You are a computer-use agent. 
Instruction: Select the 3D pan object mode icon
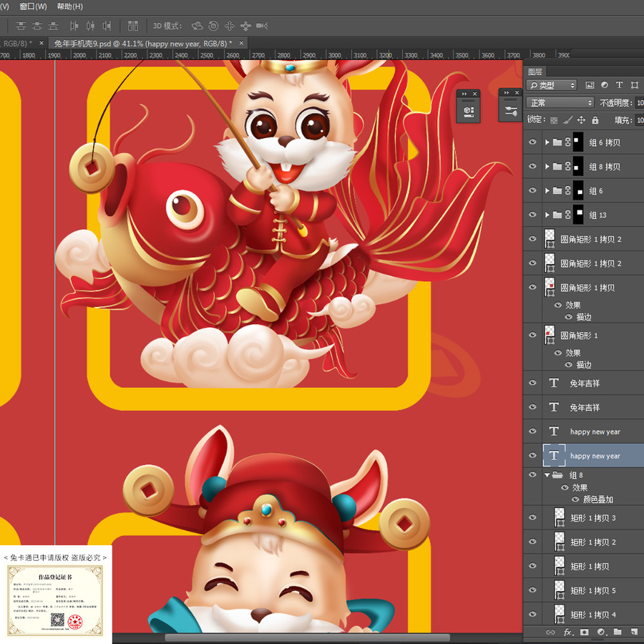click(x=229, y=26)
